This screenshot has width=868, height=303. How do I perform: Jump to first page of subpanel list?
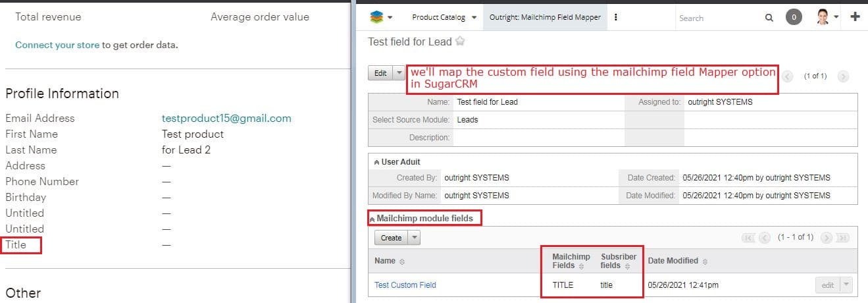coord(750,237)
